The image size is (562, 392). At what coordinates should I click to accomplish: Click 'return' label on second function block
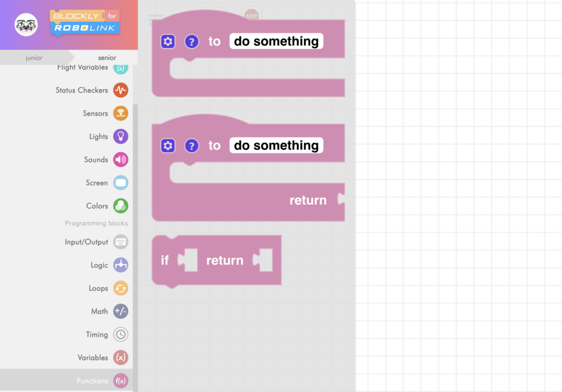(x=308, y=200)
